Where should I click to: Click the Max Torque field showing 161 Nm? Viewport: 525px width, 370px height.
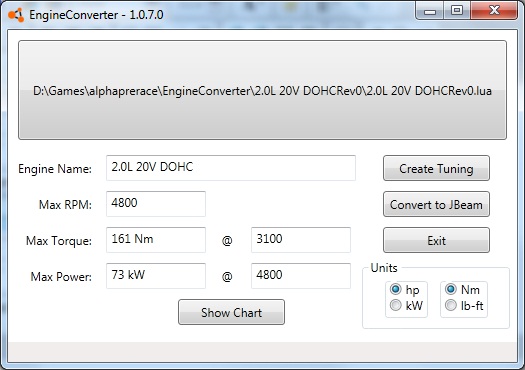156,240
